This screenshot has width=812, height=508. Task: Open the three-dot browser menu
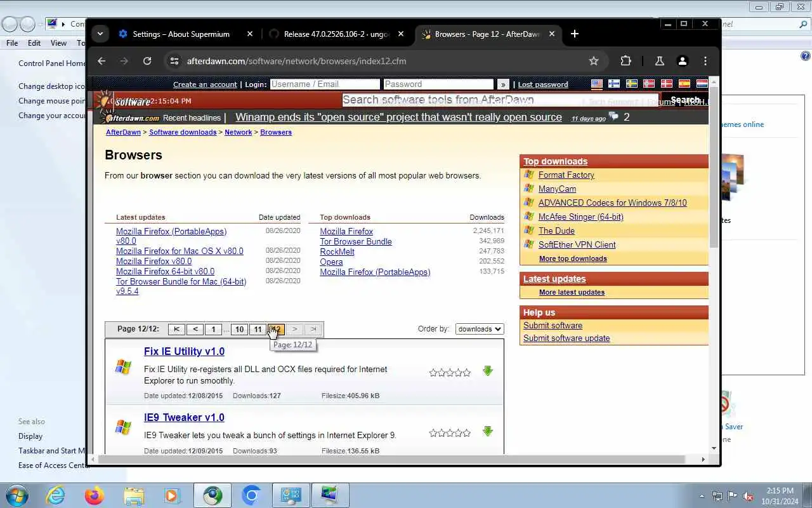[705, 61]
